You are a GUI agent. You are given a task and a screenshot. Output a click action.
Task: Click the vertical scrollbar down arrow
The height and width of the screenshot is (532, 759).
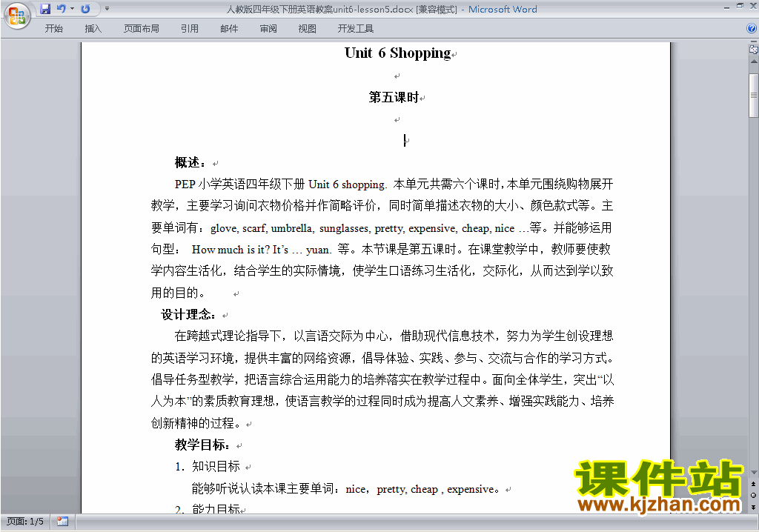(754, 473)
